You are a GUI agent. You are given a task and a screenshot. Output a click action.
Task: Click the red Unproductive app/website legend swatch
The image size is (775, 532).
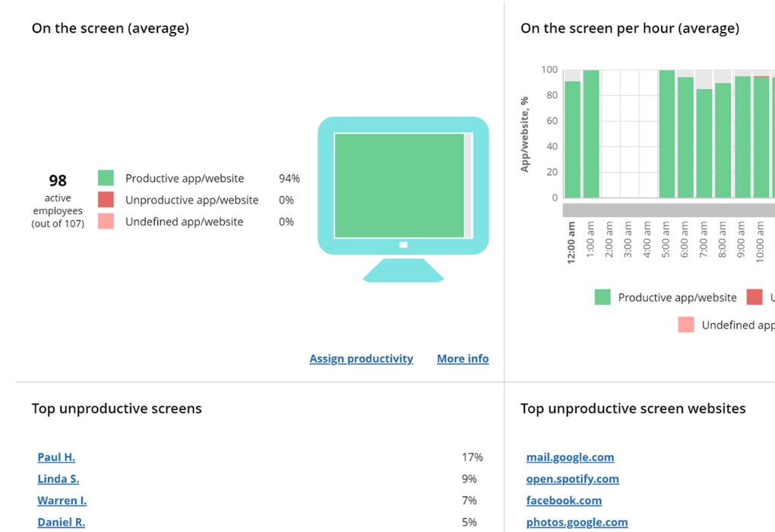click(x=106, y=200)
